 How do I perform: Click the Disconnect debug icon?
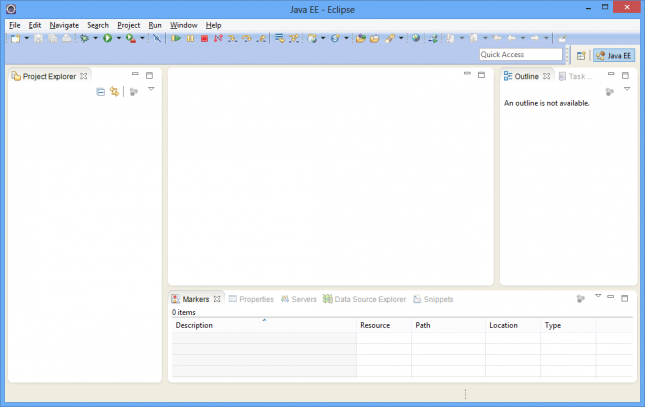click(218, 39)
